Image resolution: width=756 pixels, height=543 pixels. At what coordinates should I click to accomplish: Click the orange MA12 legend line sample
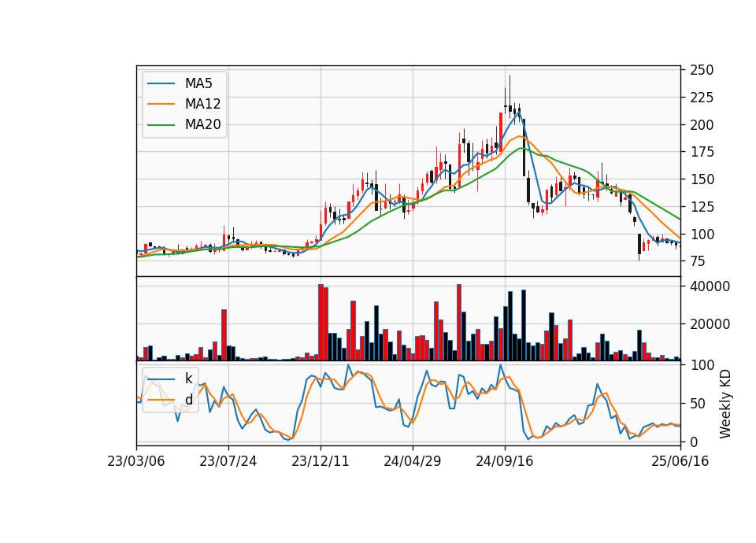click(x=161, y=104)
